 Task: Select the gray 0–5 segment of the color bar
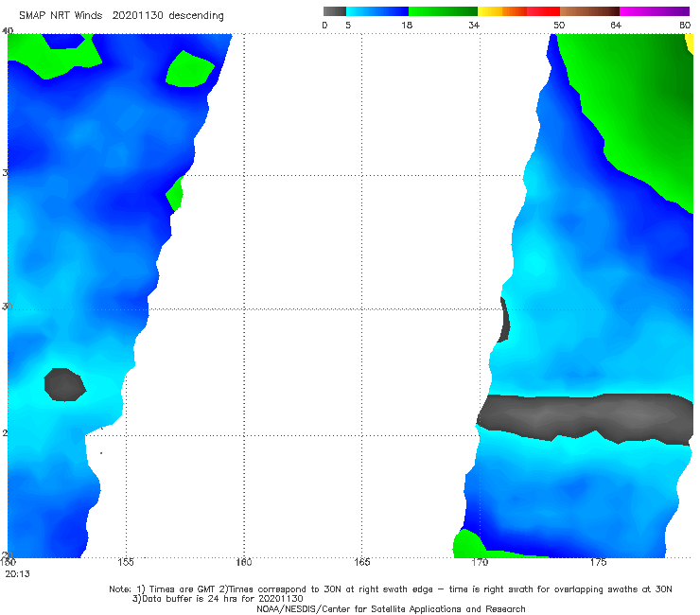(x=335, y=11)
